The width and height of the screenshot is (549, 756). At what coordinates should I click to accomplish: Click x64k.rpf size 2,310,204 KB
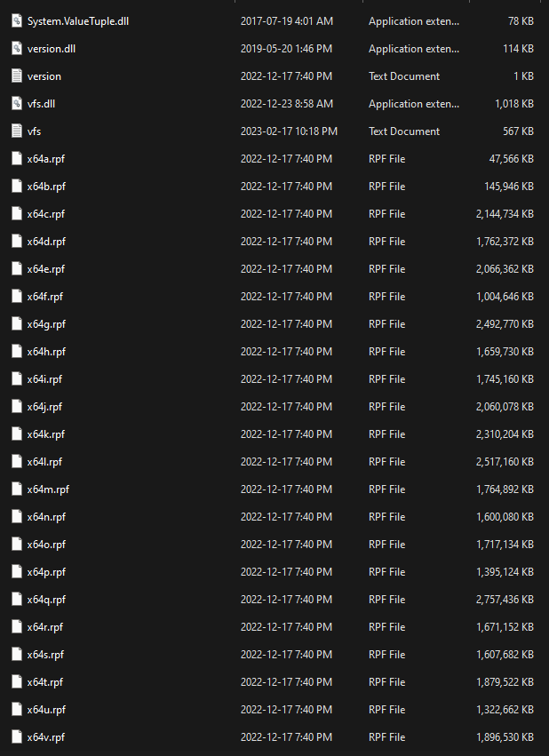click(x=505, y=434)
